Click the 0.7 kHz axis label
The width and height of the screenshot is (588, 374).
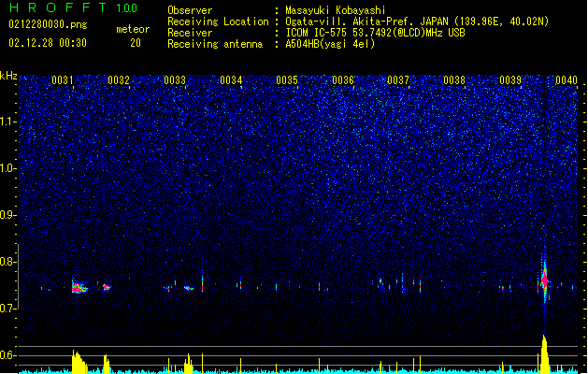[x=7, y=309]
